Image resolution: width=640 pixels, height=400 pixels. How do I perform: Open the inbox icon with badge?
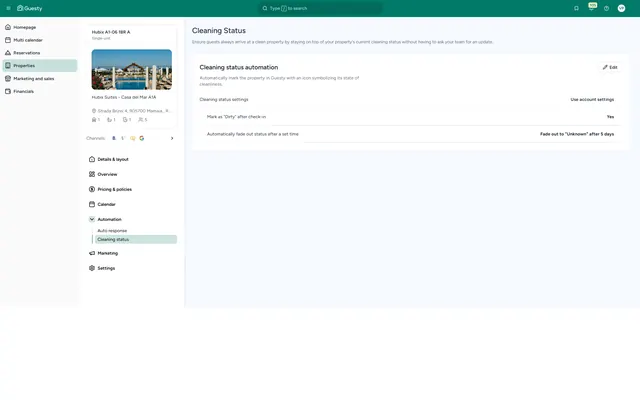pos(591,7)
